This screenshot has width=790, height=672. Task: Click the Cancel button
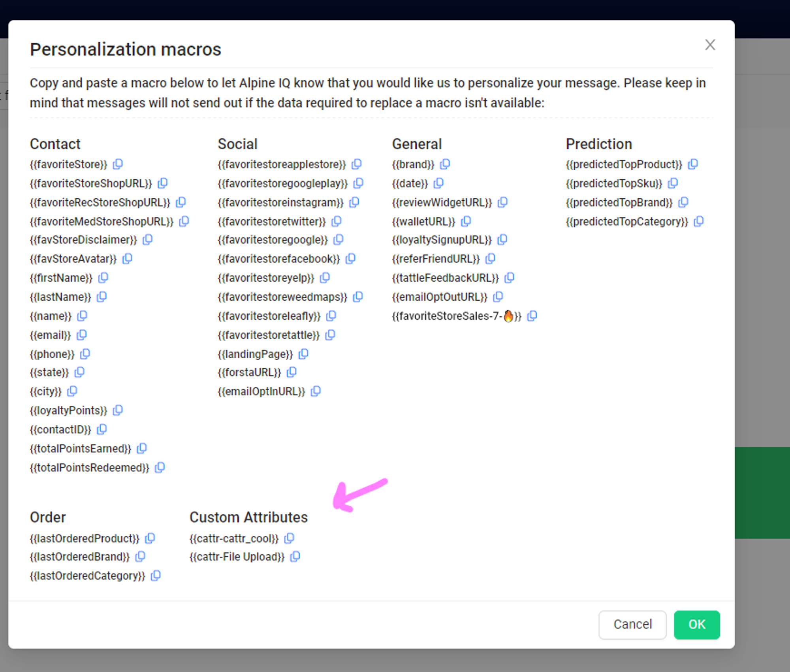(x=632, y=625)
